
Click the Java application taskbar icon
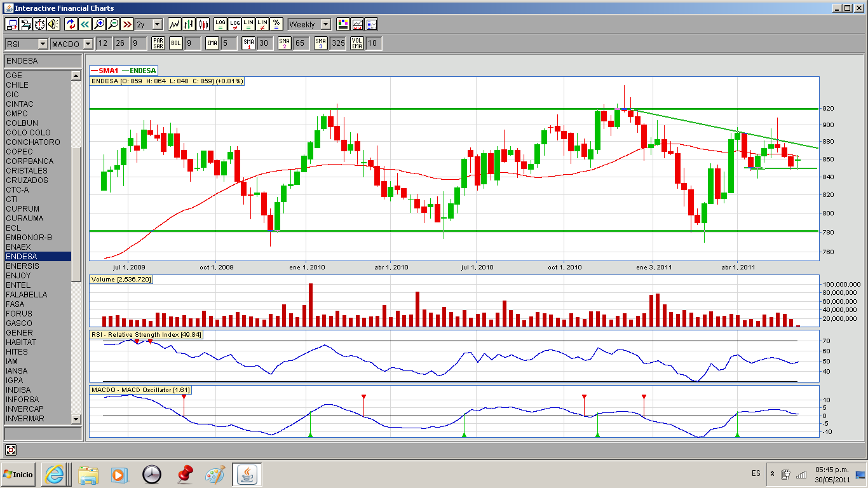[247, 475]
